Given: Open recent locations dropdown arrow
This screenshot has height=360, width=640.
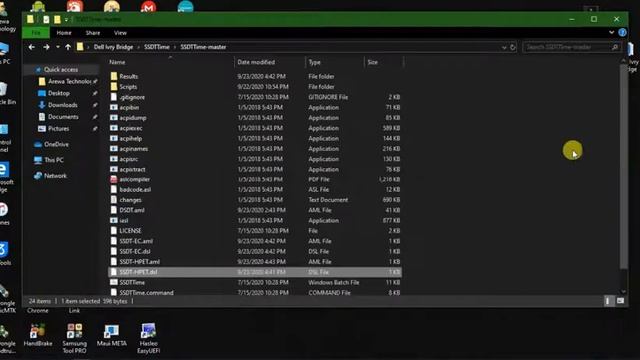Looking at the screenshot, I should pyautogui.click(x=58, y=47).
